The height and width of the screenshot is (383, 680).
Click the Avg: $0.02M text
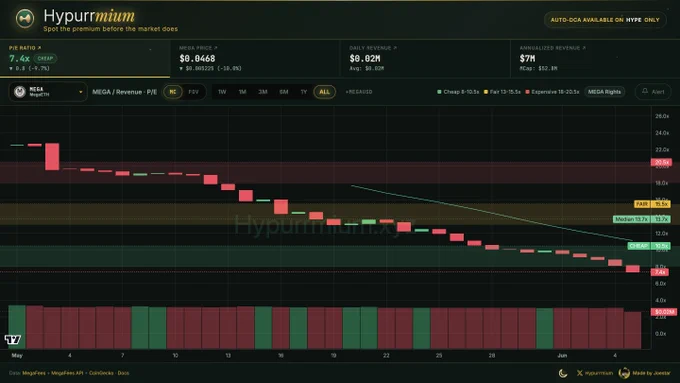pos(366,69)
